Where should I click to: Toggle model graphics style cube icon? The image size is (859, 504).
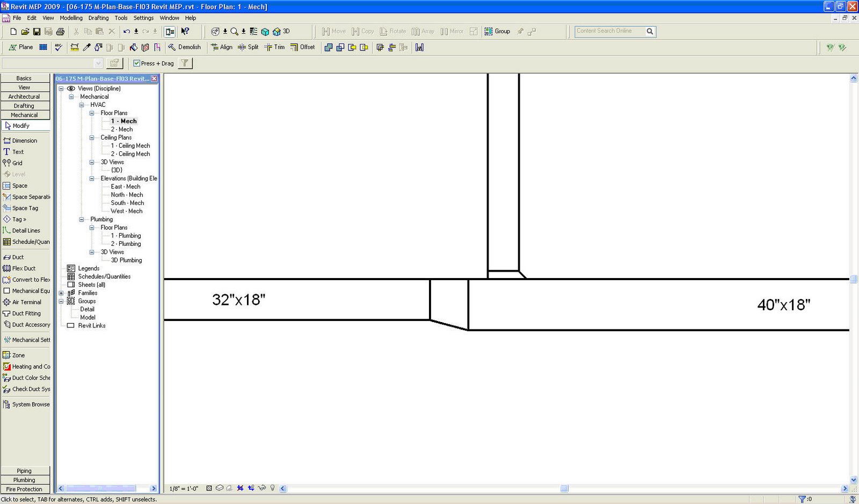220,488
